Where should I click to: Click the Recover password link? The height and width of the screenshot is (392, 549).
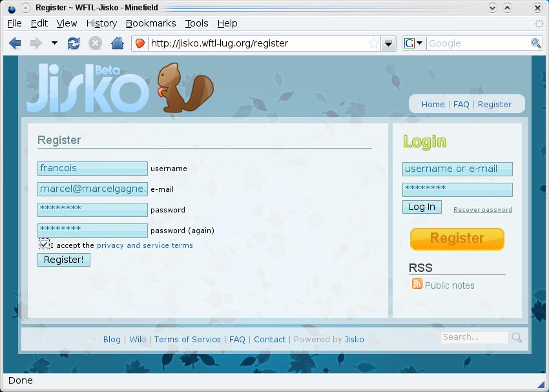tap(482, 210)
